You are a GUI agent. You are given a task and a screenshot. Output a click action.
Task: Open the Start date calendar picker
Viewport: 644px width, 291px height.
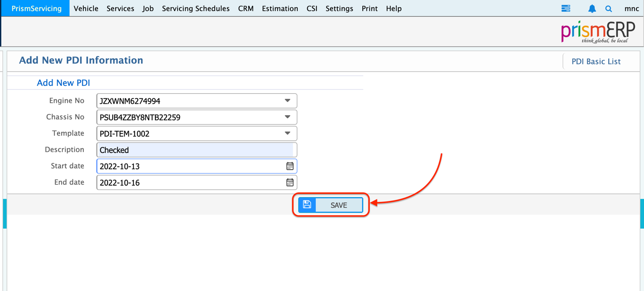click(290, 166)
